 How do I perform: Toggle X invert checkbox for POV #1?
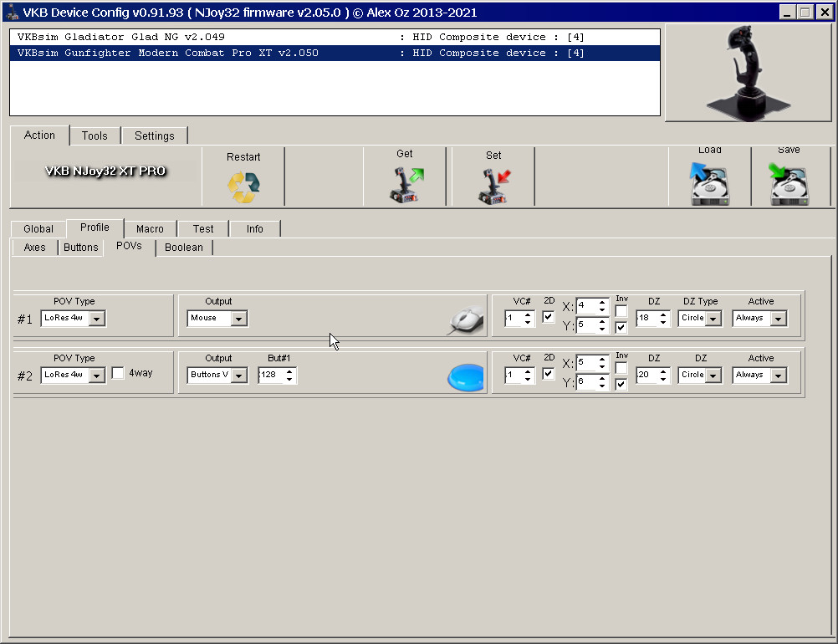click(621, 310)
